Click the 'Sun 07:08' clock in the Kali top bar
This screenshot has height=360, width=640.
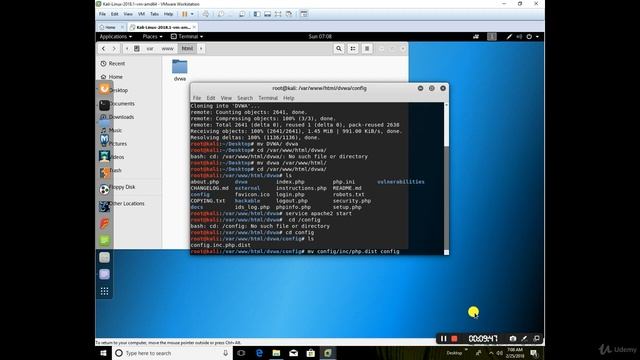320,37
